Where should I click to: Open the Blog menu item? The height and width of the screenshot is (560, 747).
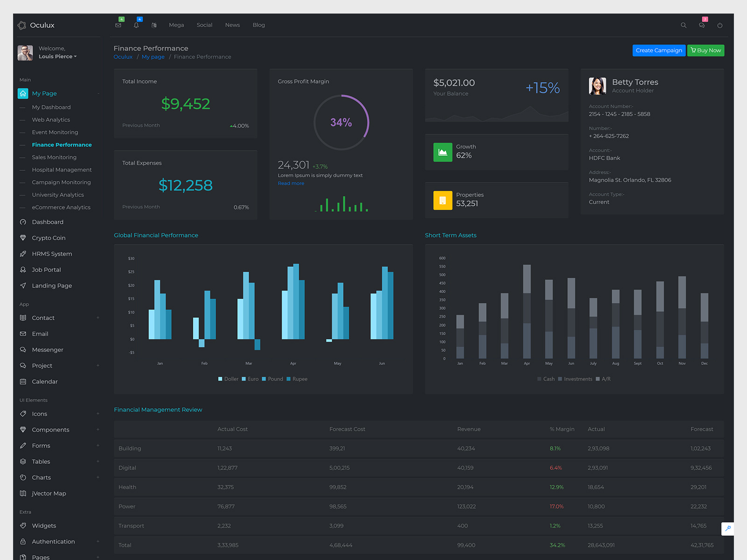[x=259, y=25]
